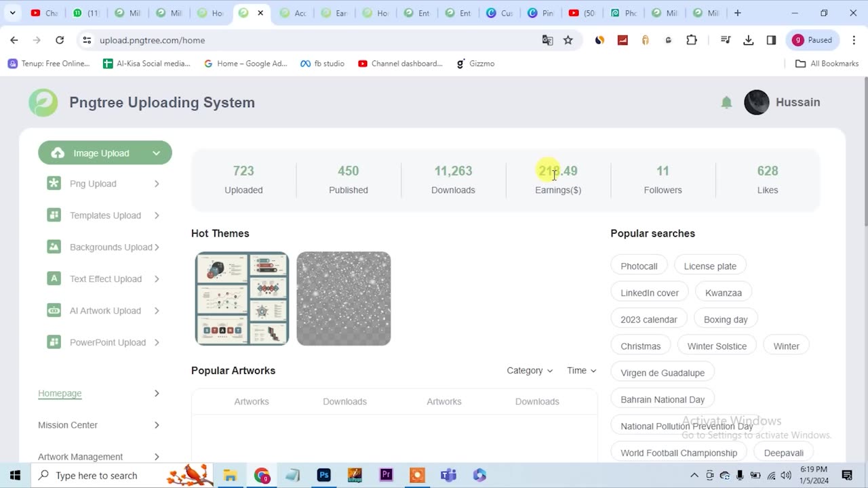Screen dimensions: 868x488
Task: Click the cloud upload icon on Image Upload
Action: click(58, 153)
